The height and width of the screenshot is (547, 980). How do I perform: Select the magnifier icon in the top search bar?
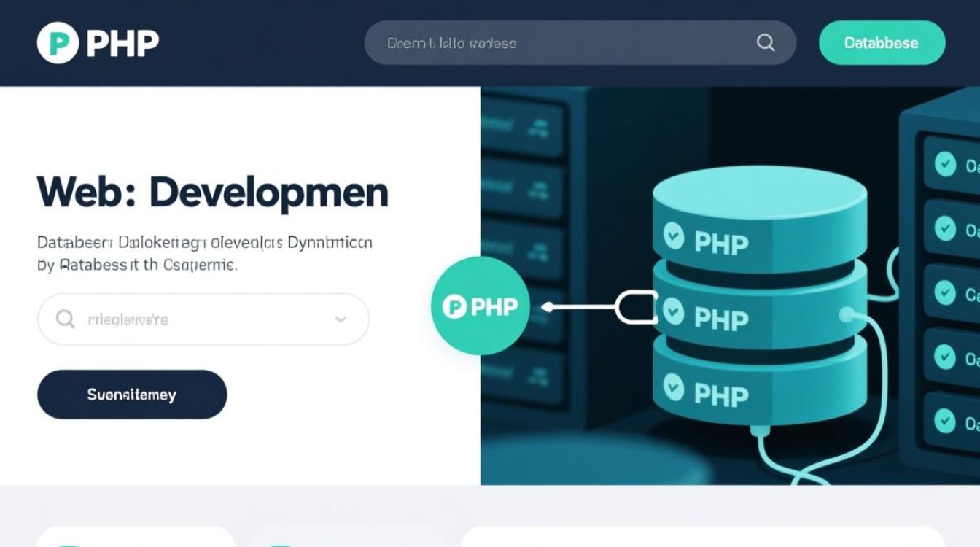pos(764,42)
